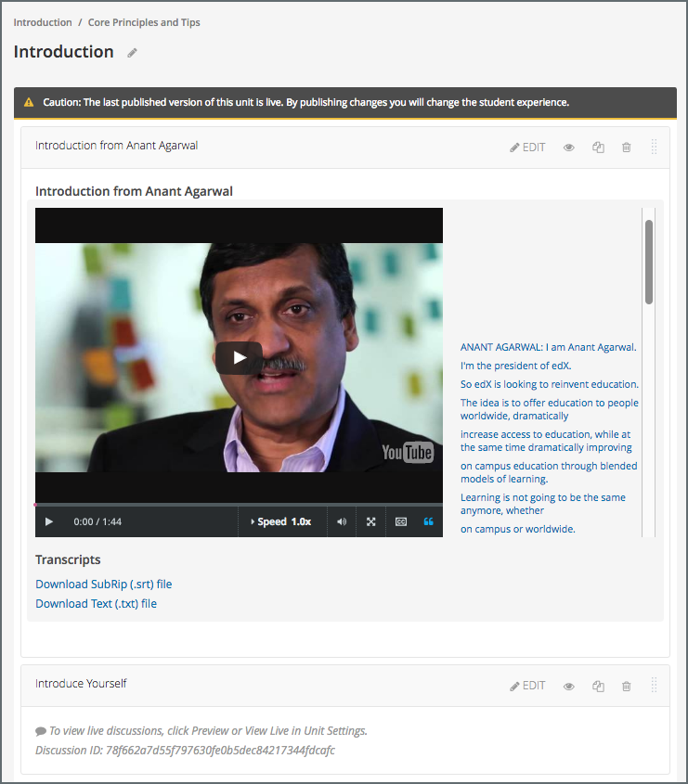Duplicate the Introduction from Anant Agarwal component

[599, 148]
